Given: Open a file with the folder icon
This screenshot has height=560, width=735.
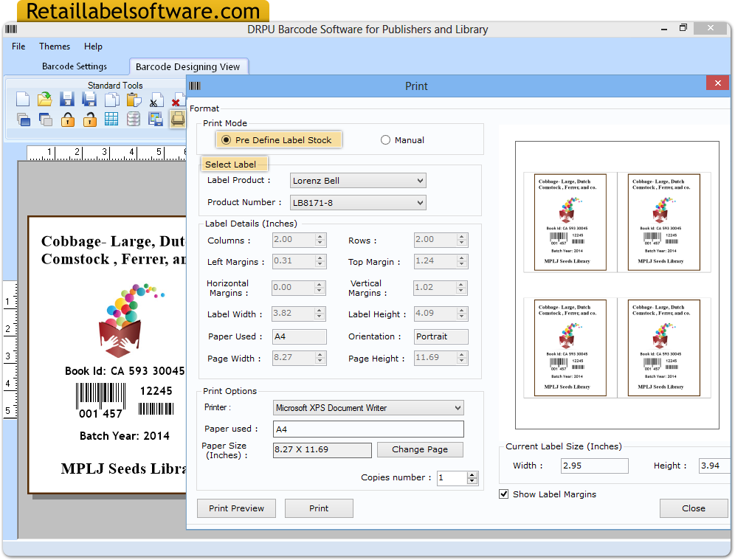Looking at the screenshot, I should pyautogui.click(x=44, y=100).
